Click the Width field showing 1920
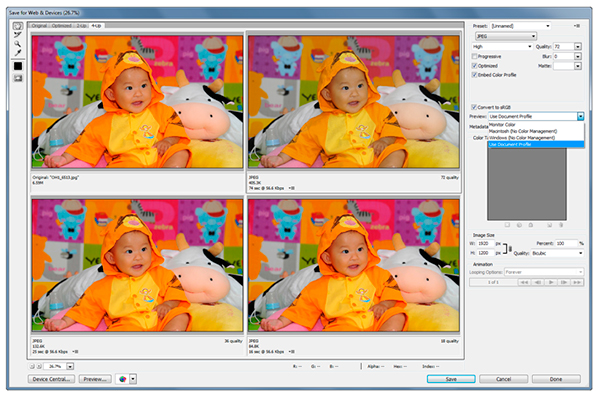Screen dimensions: 600x398 tap(485, 243)
